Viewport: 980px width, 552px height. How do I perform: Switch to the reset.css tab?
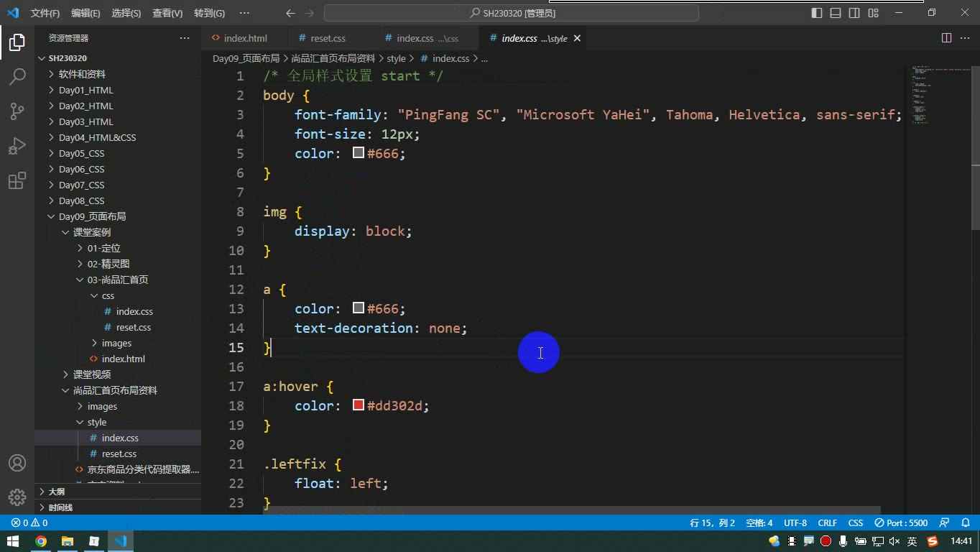328,38
